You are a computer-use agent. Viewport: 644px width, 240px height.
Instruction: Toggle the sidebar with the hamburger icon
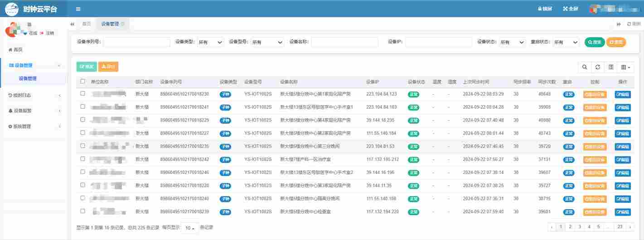point(78,9)
